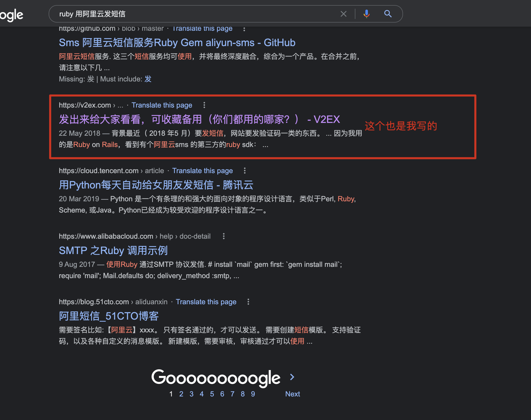Open three-dot menu for cloud.tencent.com result
This screenshot has width=531, height=420.
(245, 171)
